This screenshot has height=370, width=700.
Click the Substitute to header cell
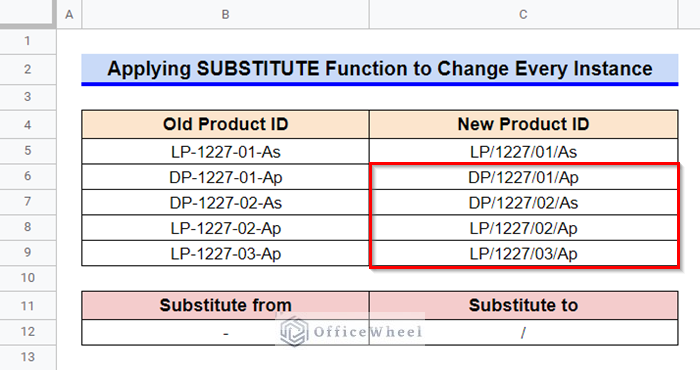click(x=523, y=305)
